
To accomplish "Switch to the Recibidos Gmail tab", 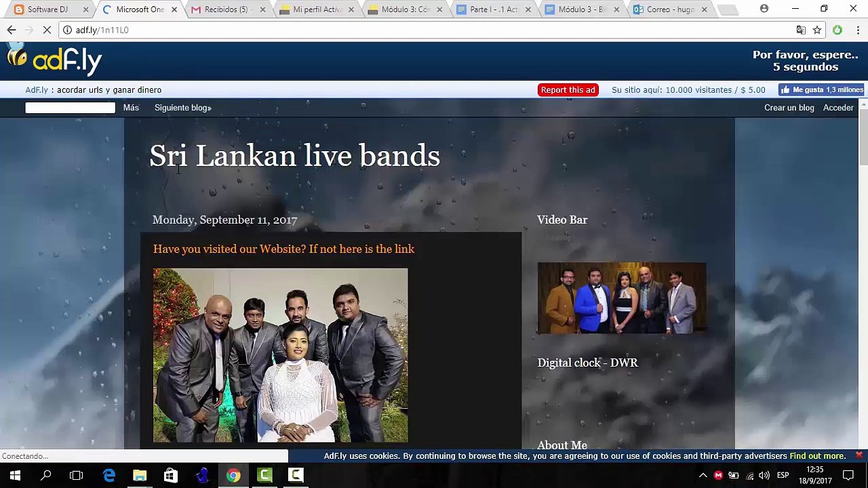I will pyautogui.click(x=228, y=9).
